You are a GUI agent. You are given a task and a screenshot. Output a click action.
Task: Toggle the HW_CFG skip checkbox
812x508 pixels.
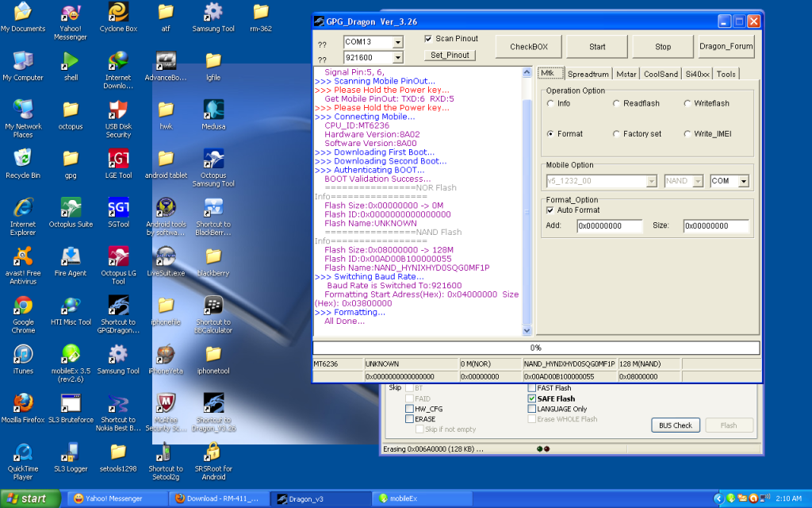[409, 409]
